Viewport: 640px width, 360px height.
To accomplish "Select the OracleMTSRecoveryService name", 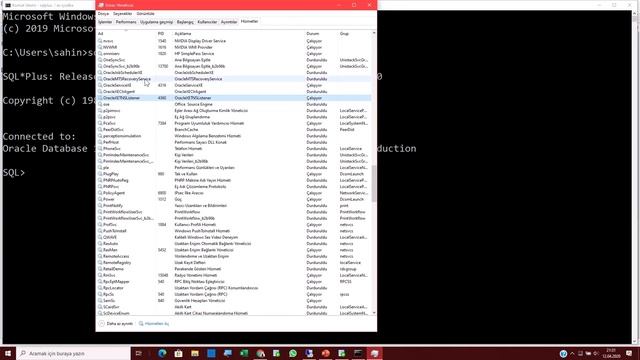I will coord(127,79).
